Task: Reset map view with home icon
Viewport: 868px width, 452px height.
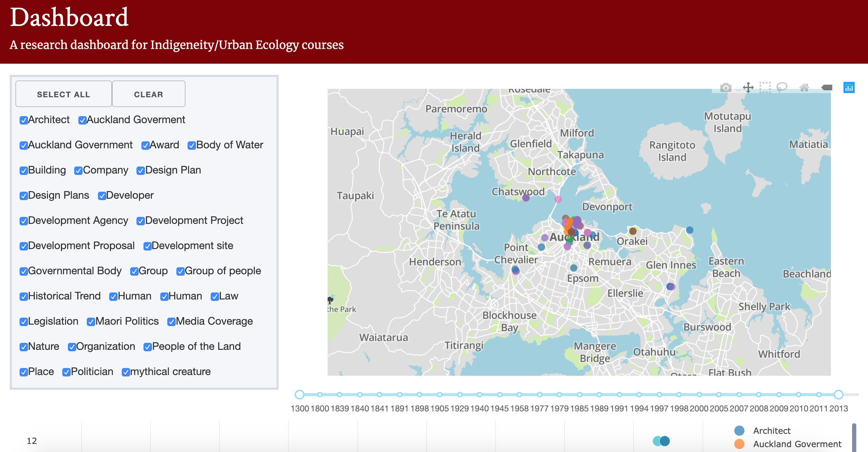Action: coord(804,87)
